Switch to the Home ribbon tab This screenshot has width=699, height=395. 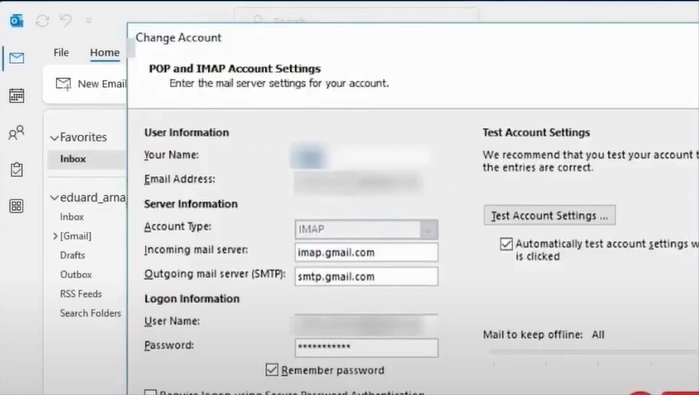point(105,53)
